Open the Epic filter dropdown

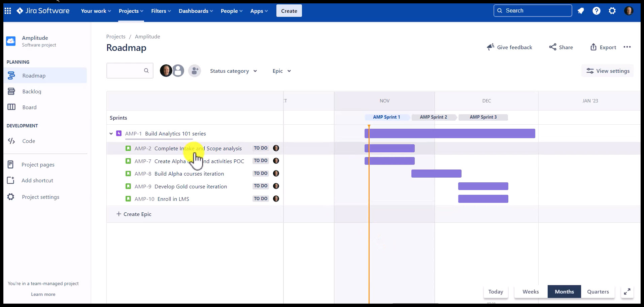[281, 71]
